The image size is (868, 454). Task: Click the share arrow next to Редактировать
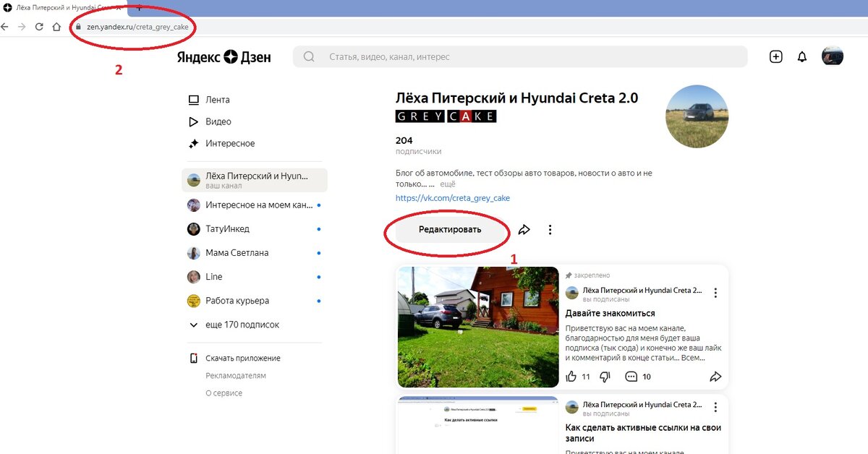click(x=524, y=229)
